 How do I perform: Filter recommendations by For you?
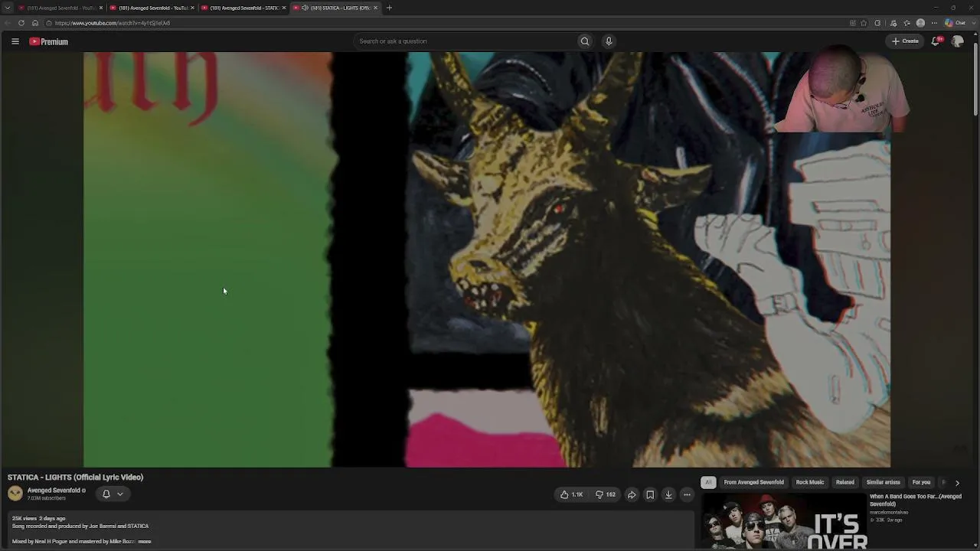pyautogui.click(x=921, y=482)
